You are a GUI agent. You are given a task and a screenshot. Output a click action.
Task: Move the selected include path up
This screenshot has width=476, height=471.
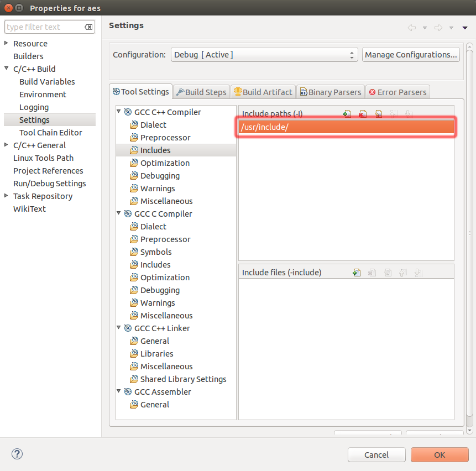(x=393, y=113)
